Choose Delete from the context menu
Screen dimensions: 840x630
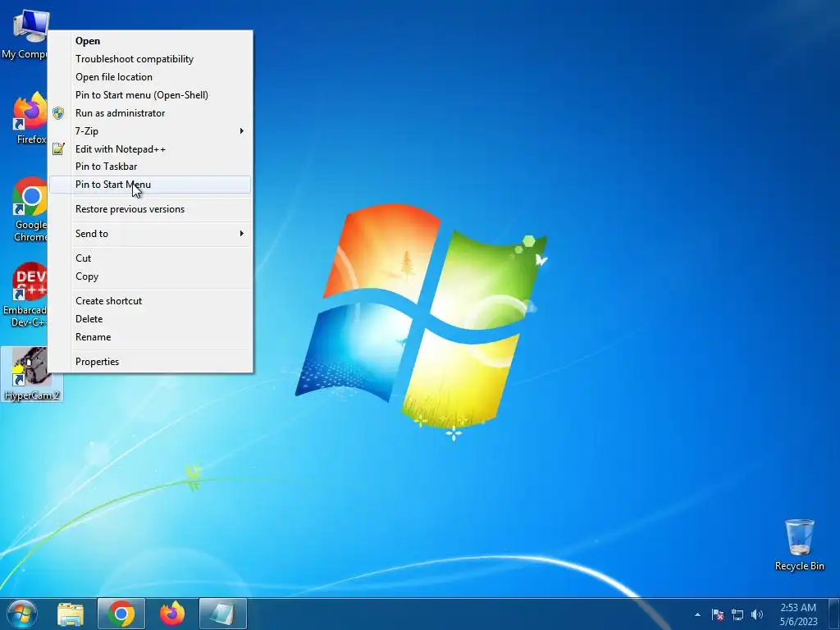(150, 319)
